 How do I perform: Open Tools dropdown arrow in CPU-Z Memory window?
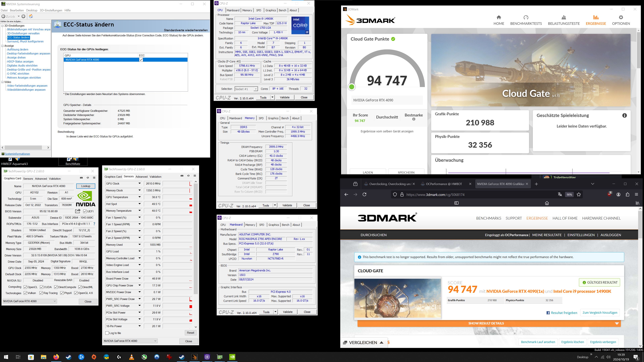point(275,205)
